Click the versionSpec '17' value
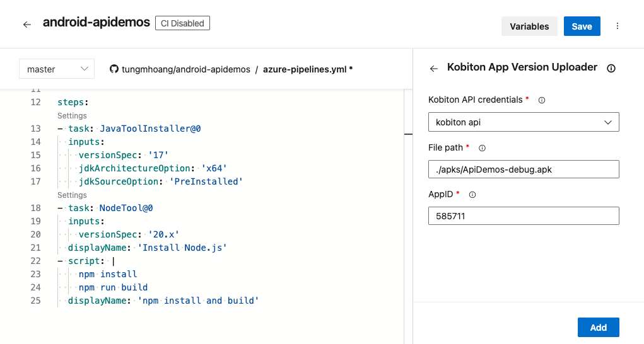This screenshot has height=344, width=644. click(x=158, y=155)
